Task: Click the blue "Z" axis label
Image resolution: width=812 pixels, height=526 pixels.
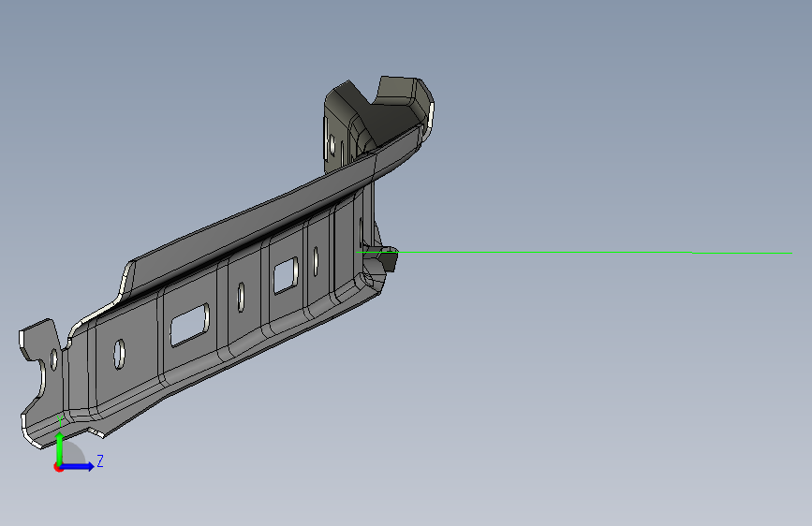Action: pos(100,460)
